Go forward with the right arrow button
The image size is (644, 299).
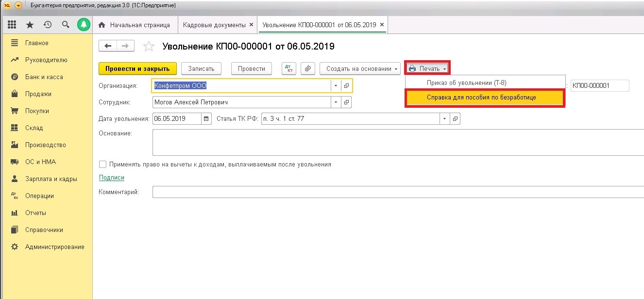coord(125,46)
